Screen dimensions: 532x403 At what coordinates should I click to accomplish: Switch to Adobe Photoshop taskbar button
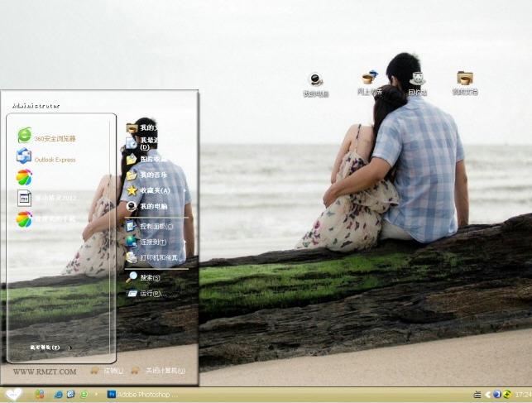142,395
